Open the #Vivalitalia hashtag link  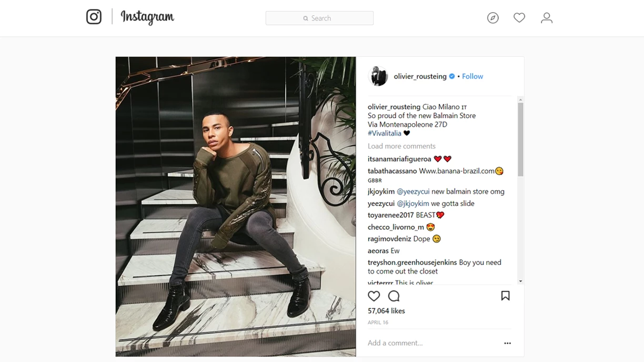click(385, 133)
